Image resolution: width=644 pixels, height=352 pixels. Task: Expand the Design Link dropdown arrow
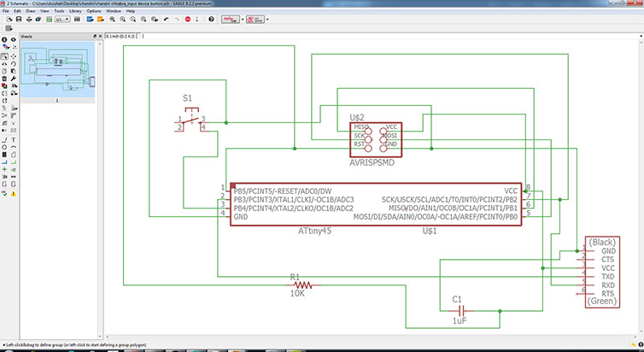click(243, 20)
